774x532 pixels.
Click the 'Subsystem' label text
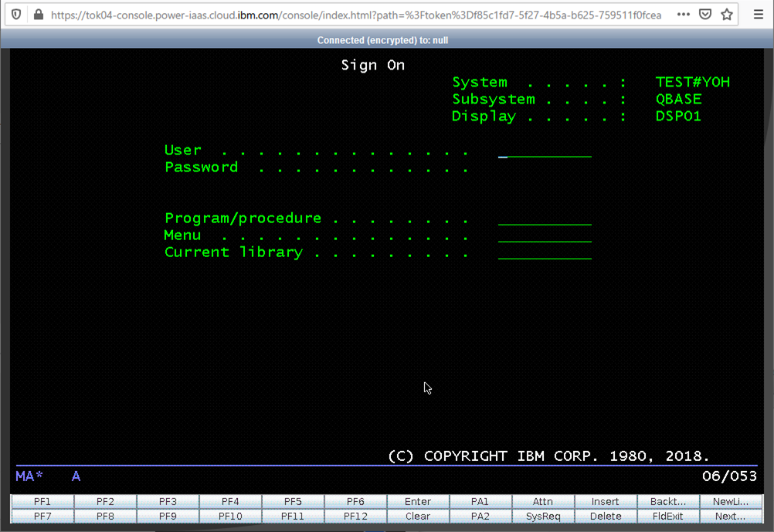click(x=494, y=99)
